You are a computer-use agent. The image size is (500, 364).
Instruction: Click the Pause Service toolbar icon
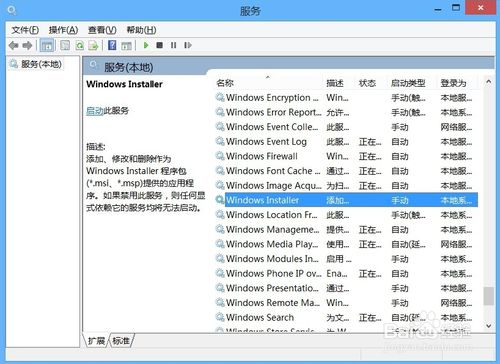coord(173,45)
